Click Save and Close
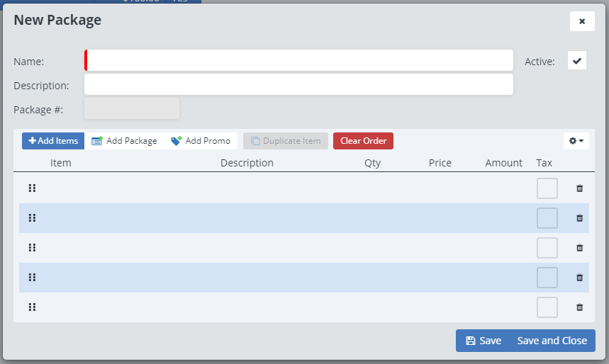 coord(552,341)
